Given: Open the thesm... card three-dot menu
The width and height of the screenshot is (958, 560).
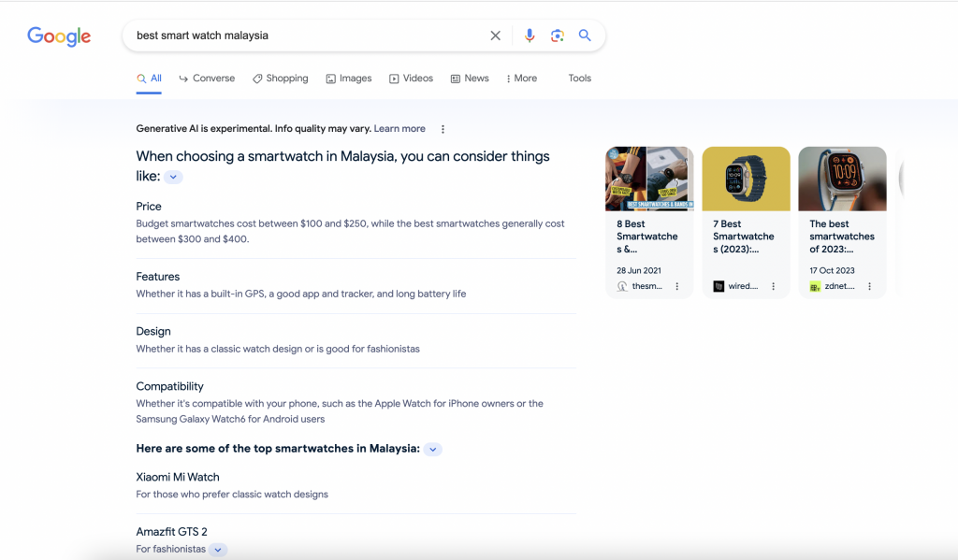Looking at the screenshot, I should (x=677, y=286).
